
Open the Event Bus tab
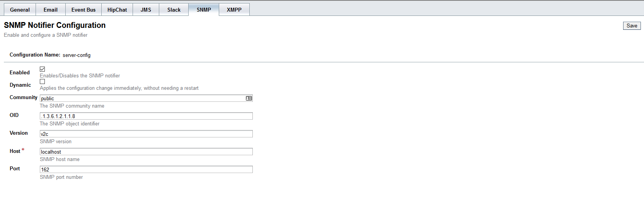[83, 10]
